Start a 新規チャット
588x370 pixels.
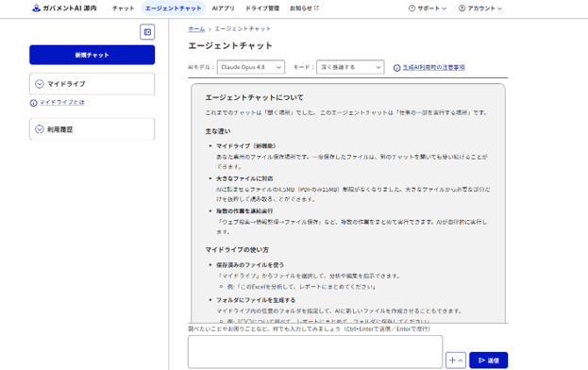coord(92,55)
